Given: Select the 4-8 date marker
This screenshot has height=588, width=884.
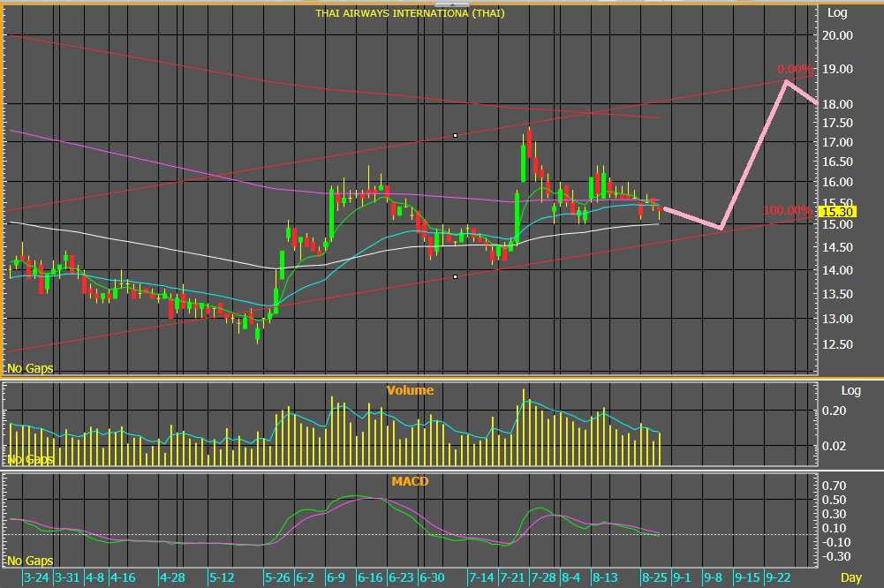Looking at the screenshot, I should [95, 578].
